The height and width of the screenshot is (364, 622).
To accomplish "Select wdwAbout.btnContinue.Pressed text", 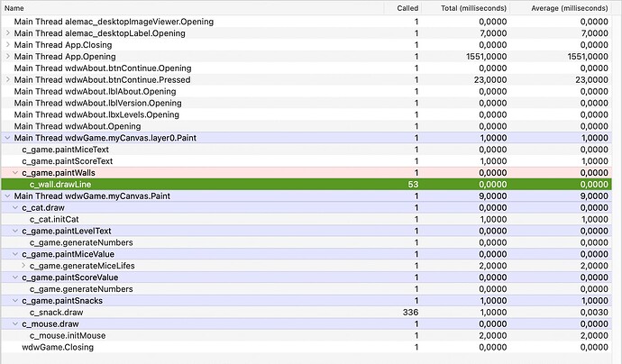I will click(x=103, y=79).
